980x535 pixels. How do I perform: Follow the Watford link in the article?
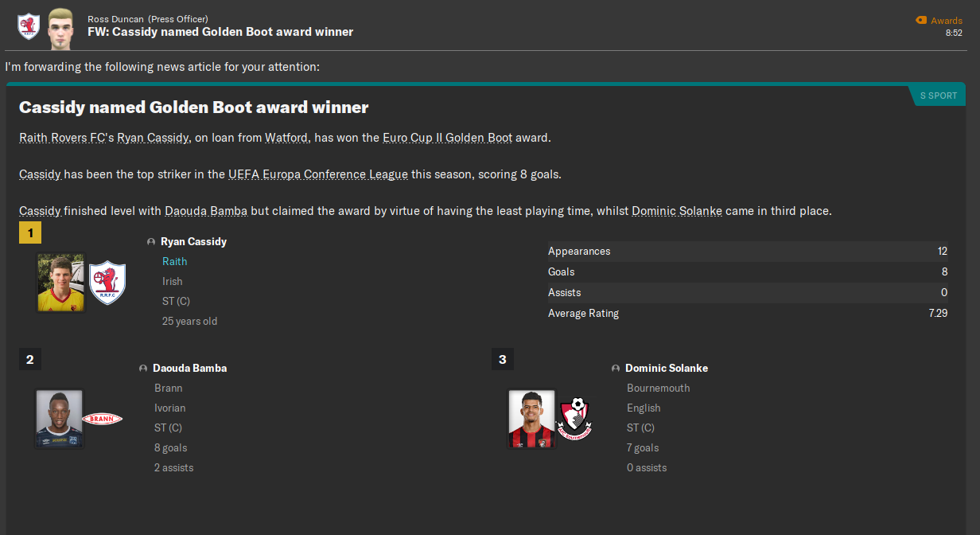tap(287, 138)
